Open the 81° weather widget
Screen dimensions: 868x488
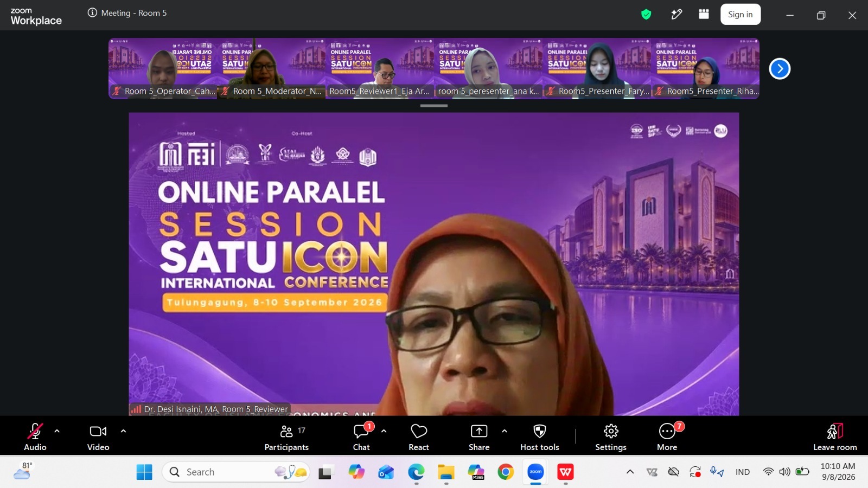23,471
